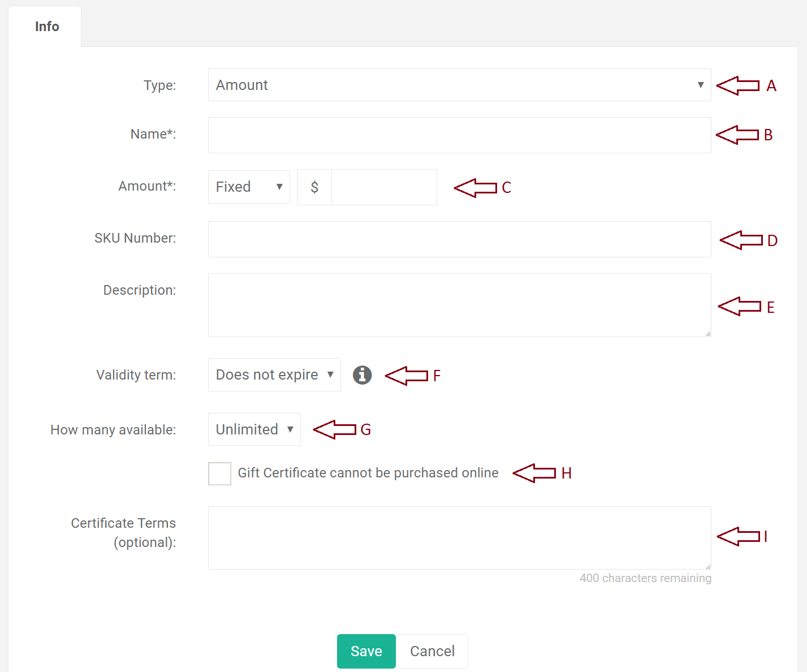This screenshot has width=807, height=672.
Task: Click the Description textarea resize handle
Action: [x=707, y=333]
